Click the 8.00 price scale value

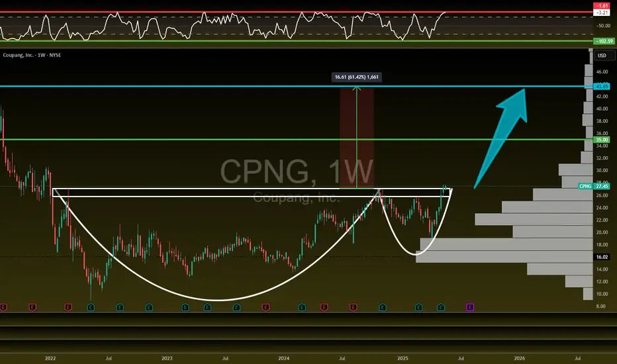[601, 306]
